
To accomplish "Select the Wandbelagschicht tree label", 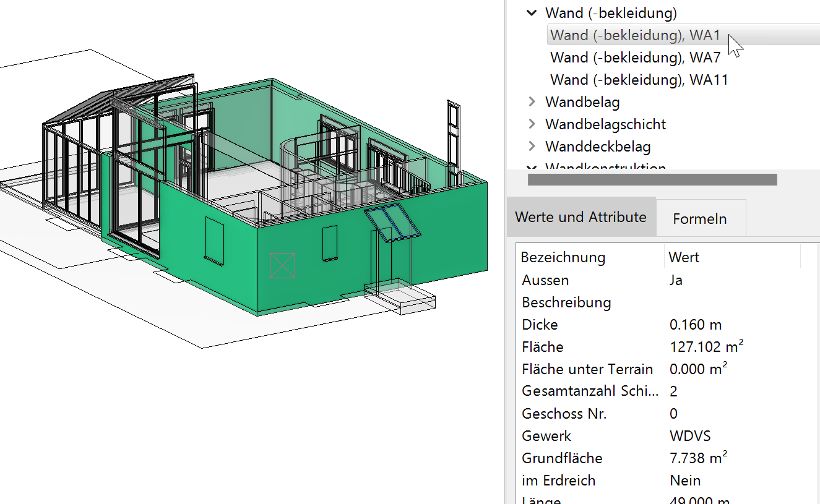I will pos(605,124).
